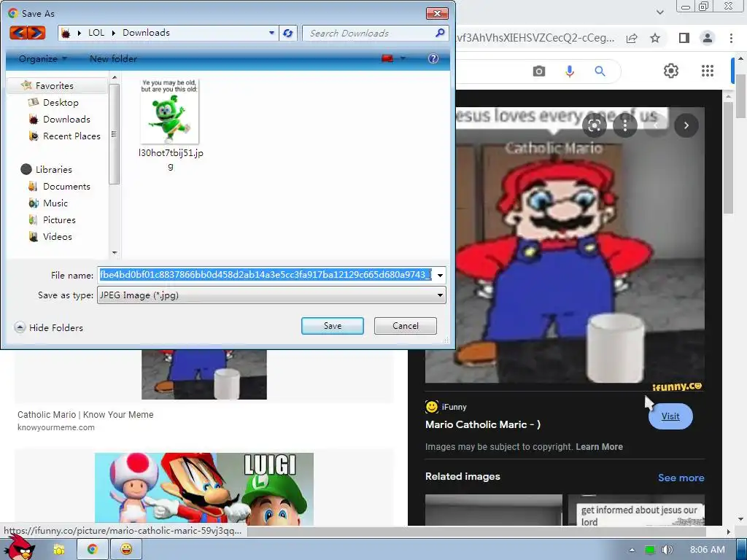Open the LUIGI meme image result
The height and width of the screenshot is (560, 747).
204,489
